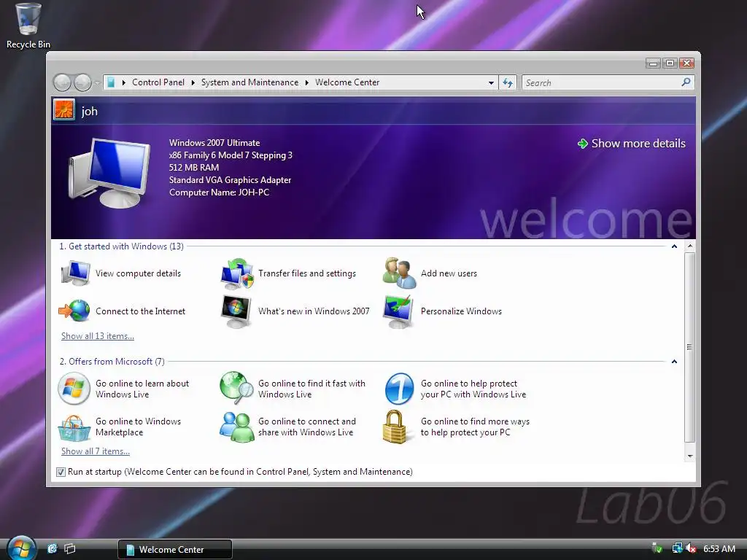Click the Back navigation arrow button
Screen dimensions: 747x560
click(x=63, y=83)
